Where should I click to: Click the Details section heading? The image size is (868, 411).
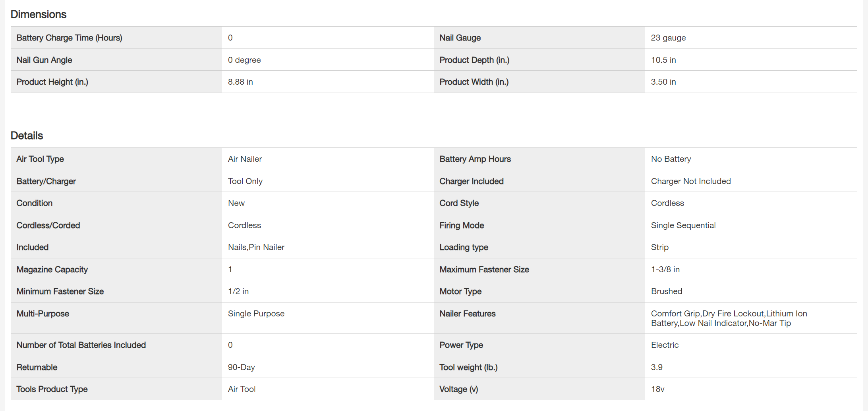[27, 136]
